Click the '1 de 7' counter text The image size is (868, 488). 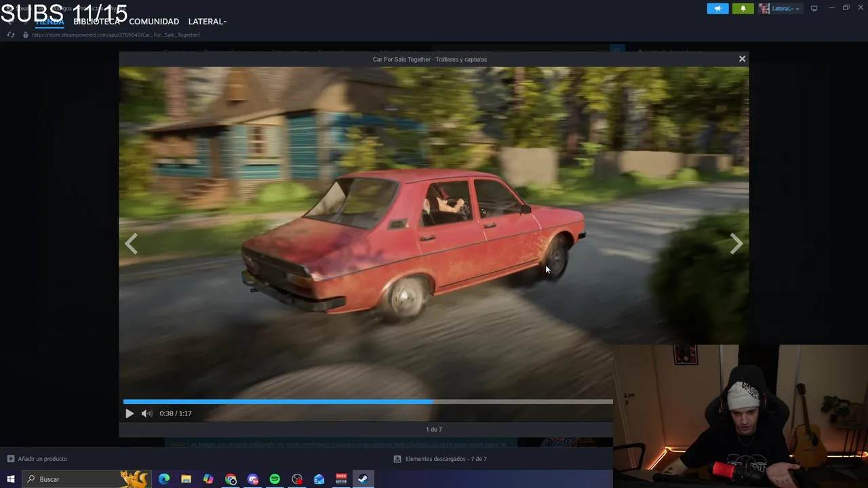coord(434,429)
